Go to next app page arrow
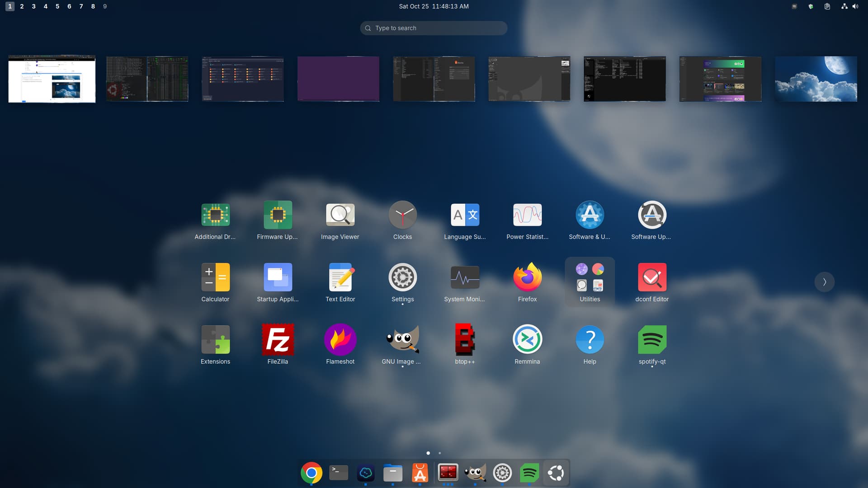The image size is (868, 488). click(x=824, y=282)
